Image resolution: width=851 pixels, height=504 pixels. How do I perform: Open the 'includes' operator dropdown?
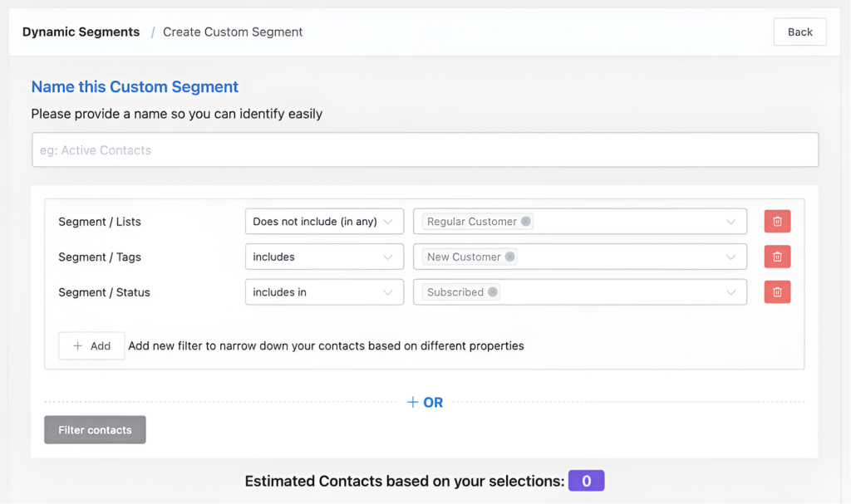[324, 257]
